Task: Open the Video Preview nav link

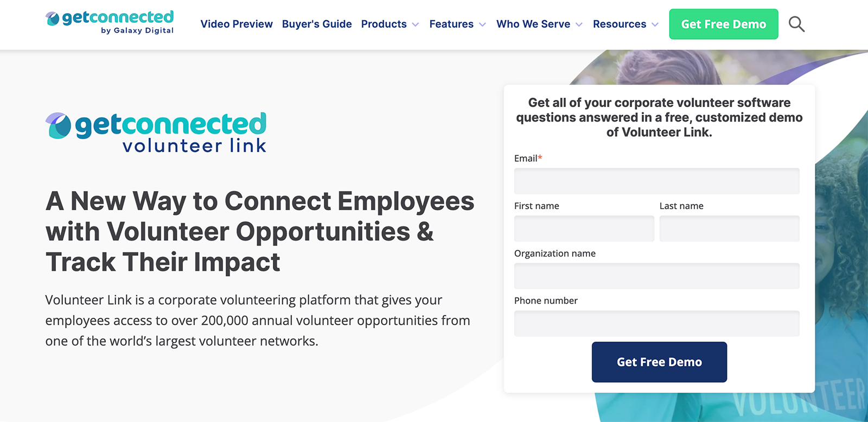Action: [237, 24]
